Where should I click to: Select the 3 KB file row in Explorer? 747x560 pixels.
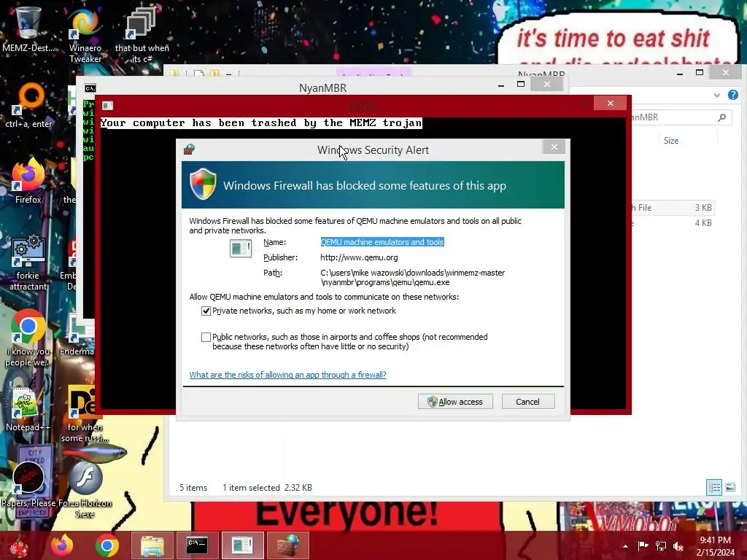[x=673, y=208]
